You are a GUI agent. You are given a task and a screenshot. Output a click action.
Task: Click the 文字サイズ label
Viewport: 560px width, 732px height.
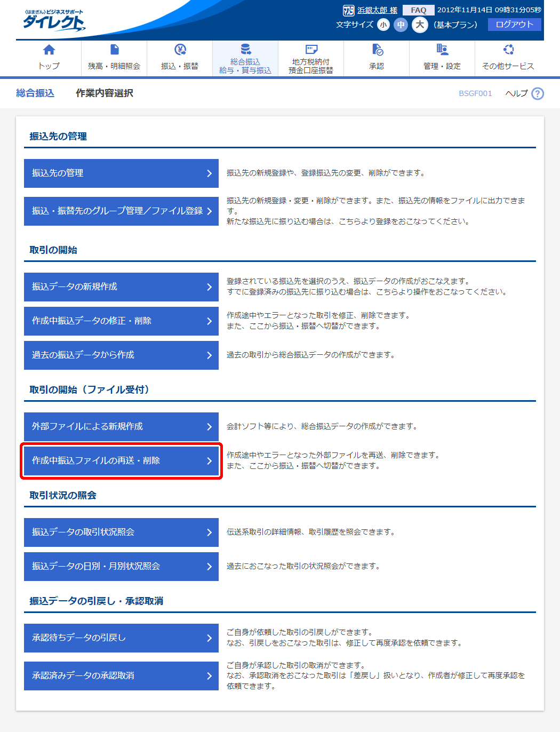355,25
